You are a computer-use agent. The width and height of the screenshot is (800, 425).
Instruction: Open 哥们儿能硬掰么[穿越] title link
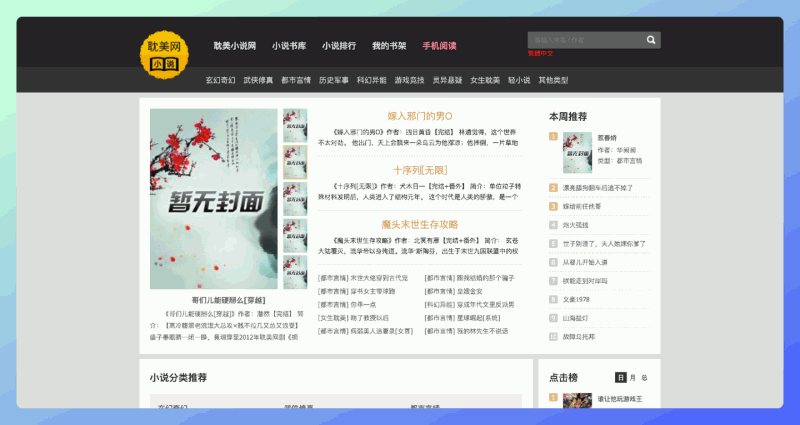click(x=228, y=301)
